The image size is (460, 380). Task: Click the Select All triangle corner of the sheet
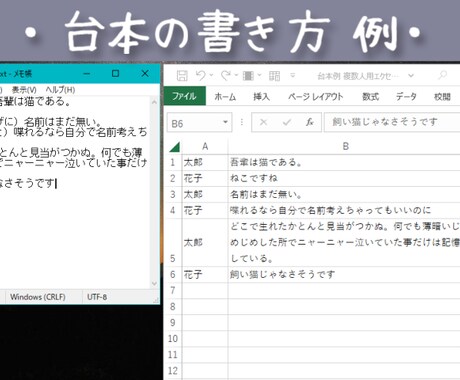tap(174, 147)
